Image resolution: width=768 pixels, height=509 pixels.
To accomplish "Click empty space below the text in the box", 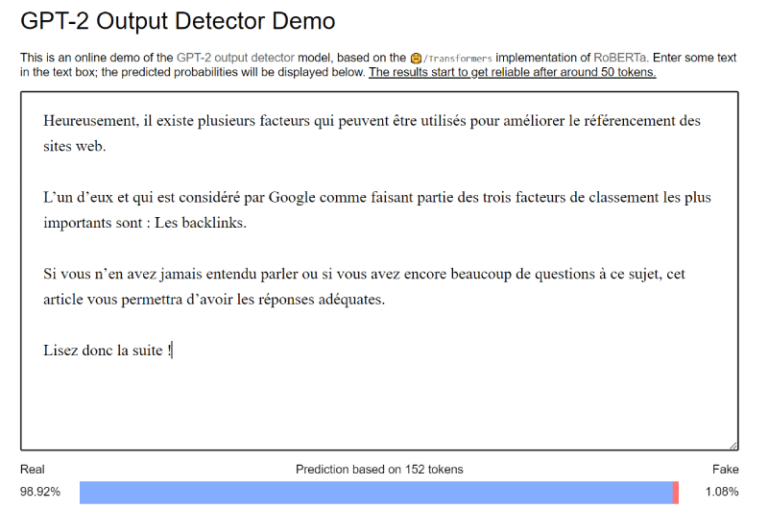I will tap(380, 405).
